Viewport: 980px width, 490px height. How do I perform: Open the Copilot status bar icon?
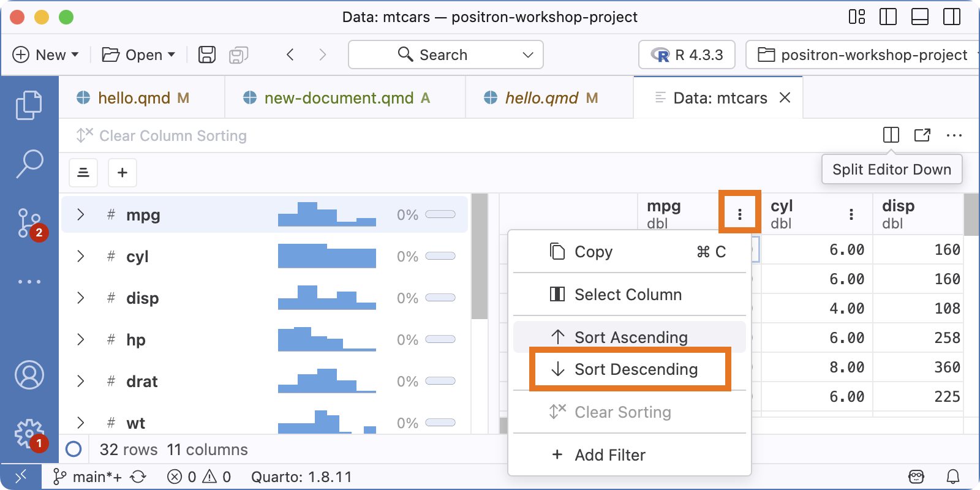(916, 477)
